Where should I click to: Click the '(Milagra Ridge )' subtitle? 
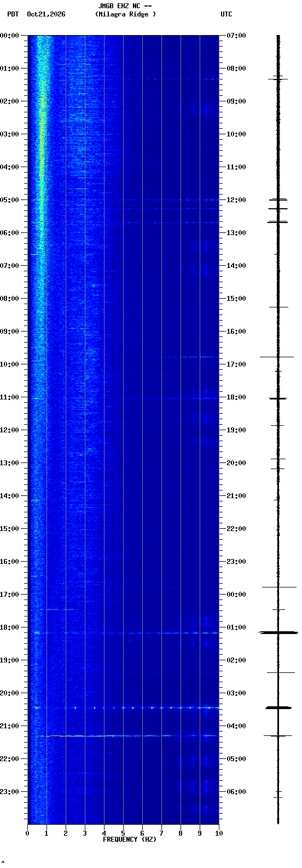[125, 14]
